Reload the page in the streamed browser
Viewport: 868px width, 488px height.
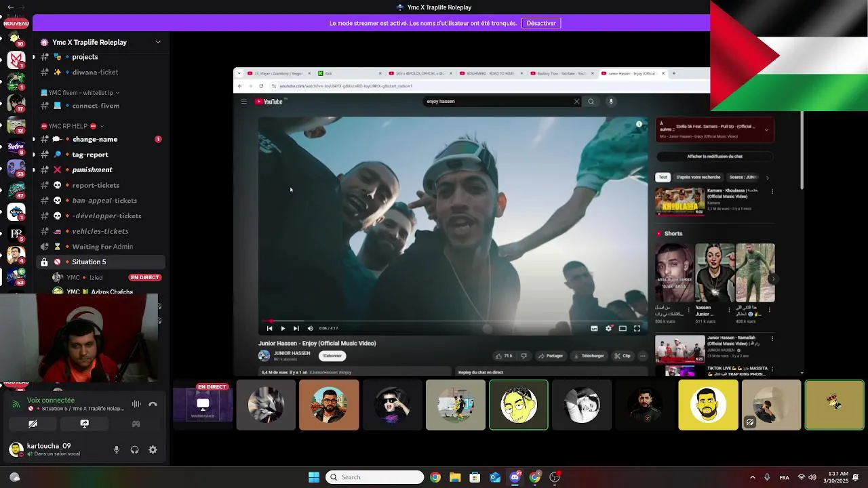(261, 86)
